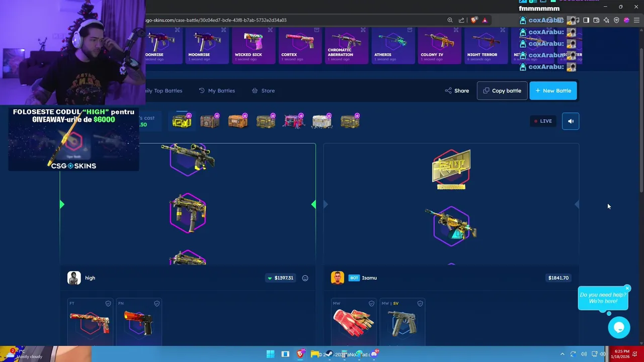644x362 pixels.
Task: Open the Colony IV live drop
Action: [440, 45]
